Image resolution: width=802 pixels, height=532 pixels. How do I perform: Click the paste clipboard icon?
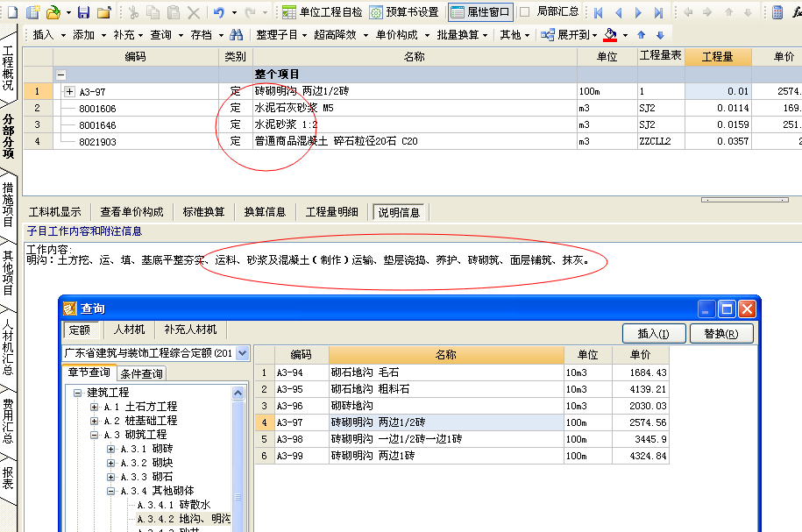(x=174, y=12)
